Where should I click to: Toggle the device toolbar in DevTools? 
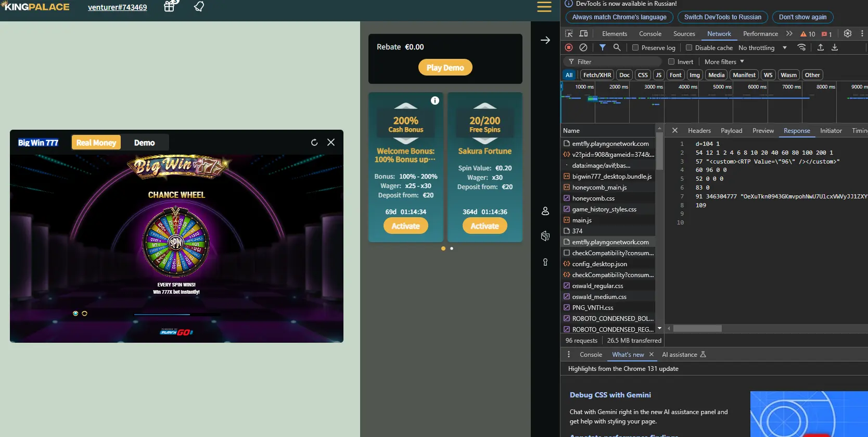coord(584,33)
